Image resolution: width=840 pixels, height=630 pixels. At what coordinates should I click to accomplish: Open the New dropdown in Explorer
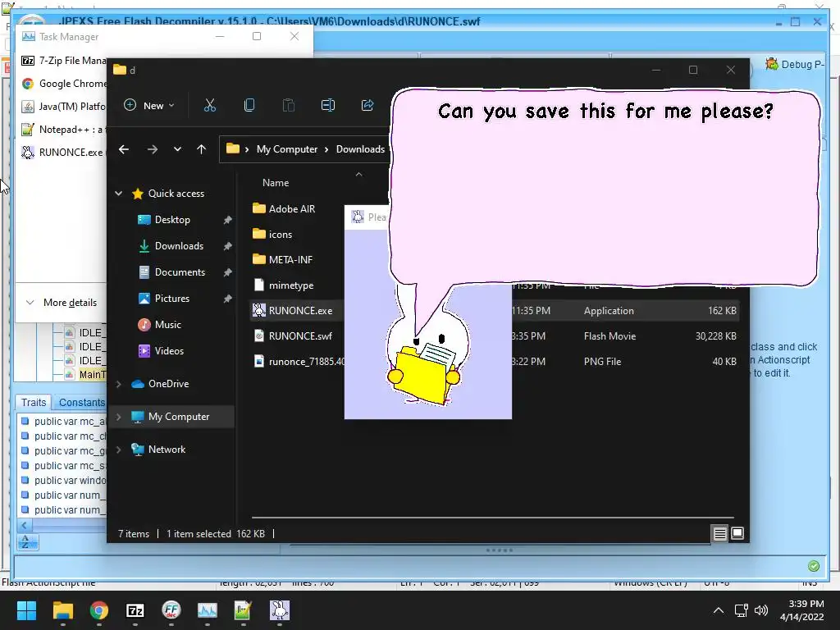coord(149,106)
